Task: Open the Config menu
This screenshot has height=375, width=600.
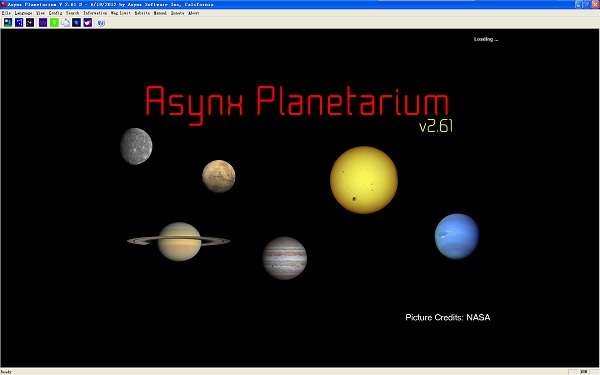Action: tap(55, 13)
